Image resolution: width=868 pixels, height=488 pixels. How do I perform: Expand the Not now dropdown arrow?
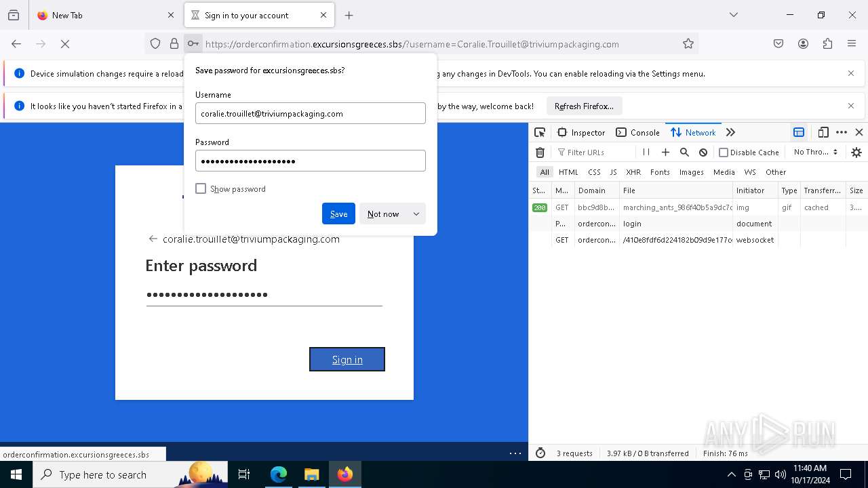click(x=416, y=213)
